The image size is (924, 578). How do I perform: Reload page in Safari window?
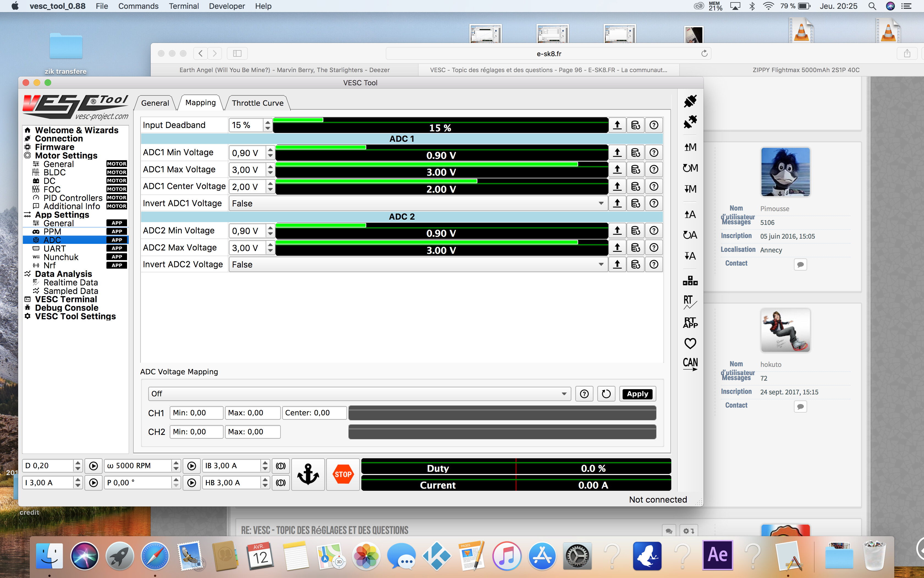point(704,53)
